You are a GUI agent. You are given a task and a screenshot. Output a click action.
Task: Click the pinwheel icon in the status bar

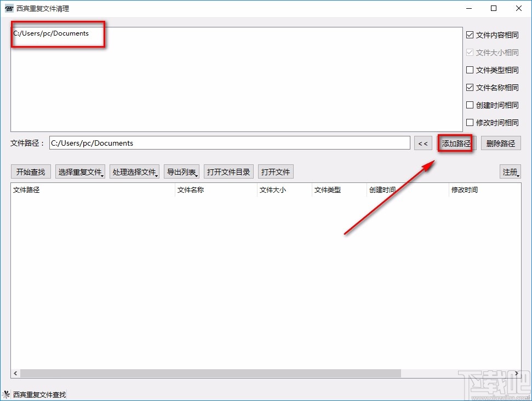tap(6, 394)
